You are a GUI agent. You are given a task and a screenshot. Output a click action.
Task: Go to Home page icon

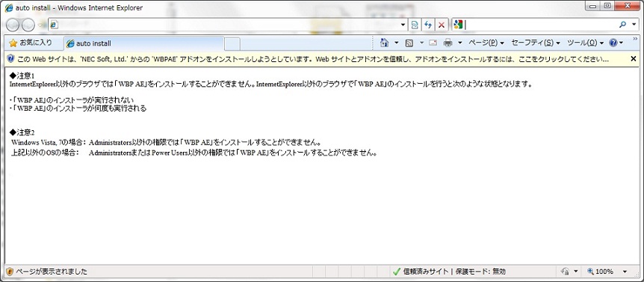click(x=385, y=43)
